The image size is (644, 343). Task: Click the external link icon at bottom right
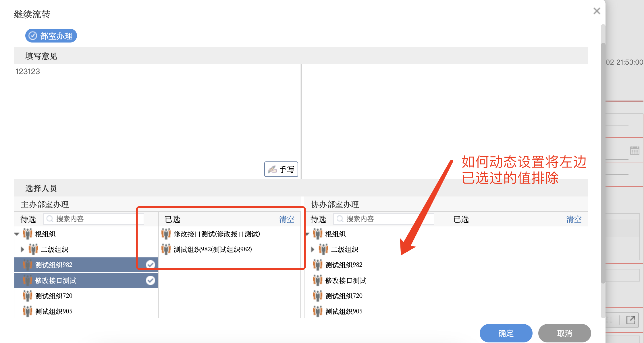point(630,320)
